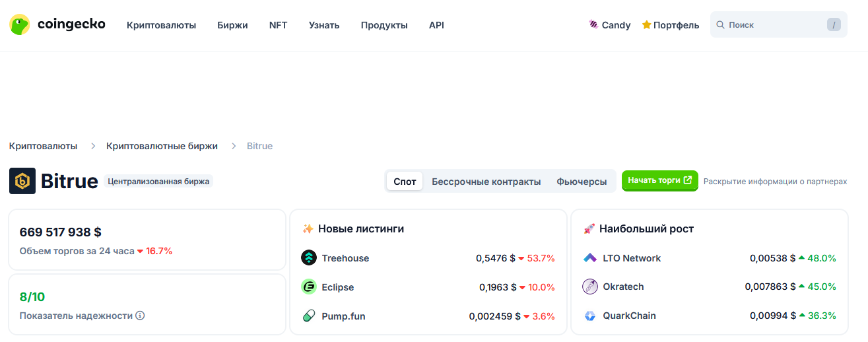Click the Okratech price 0,007863 $
The image size is (868, 342).
pyautogui.click(x=770, y=287)
